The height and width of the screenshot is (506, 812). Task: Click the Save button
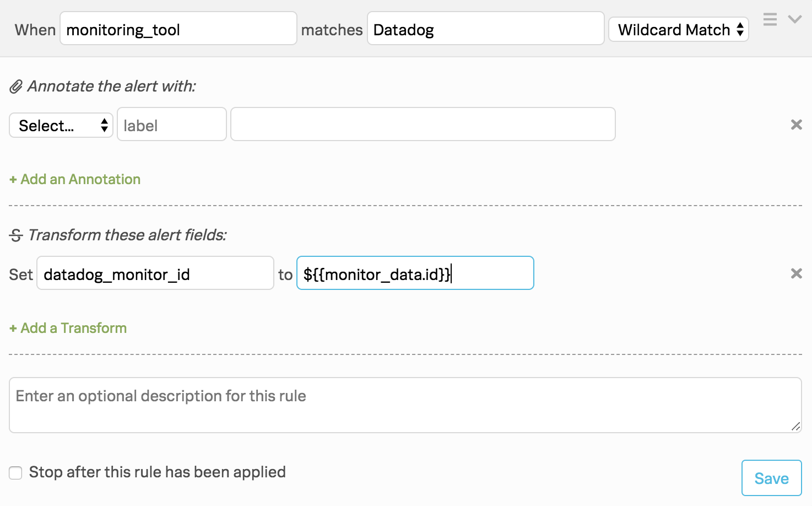(771, 477)
